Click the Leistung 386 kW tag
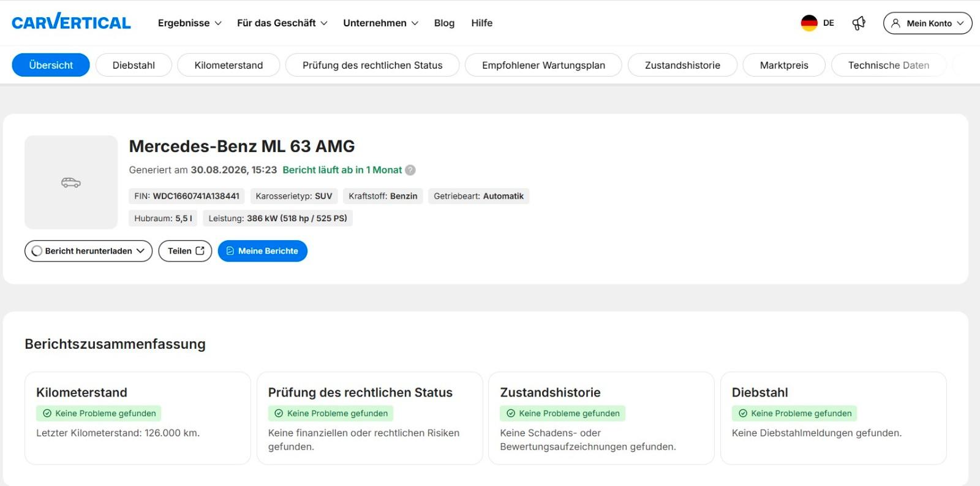The image size is (980, 486). click(277, 218)
